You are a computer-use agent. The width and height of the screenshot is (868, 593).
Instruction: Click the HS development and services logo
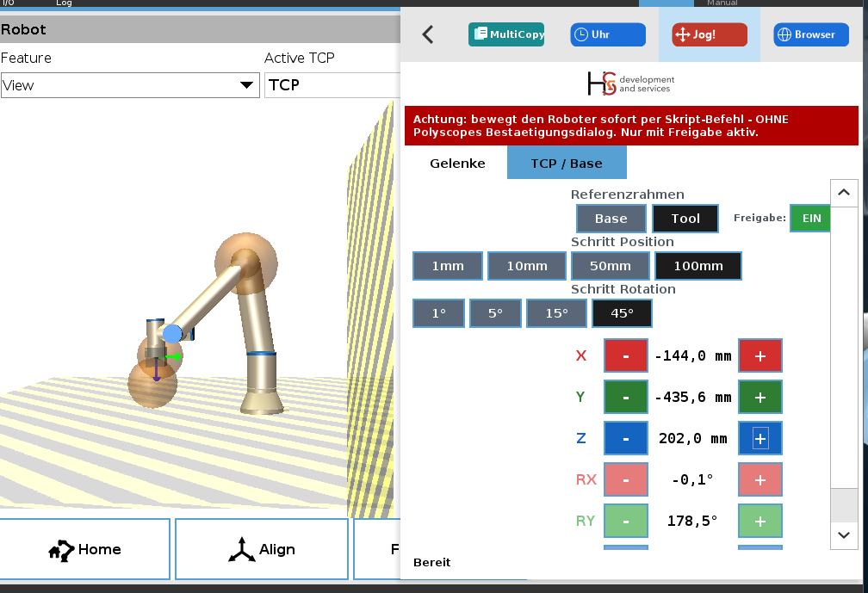click(631, 83)
